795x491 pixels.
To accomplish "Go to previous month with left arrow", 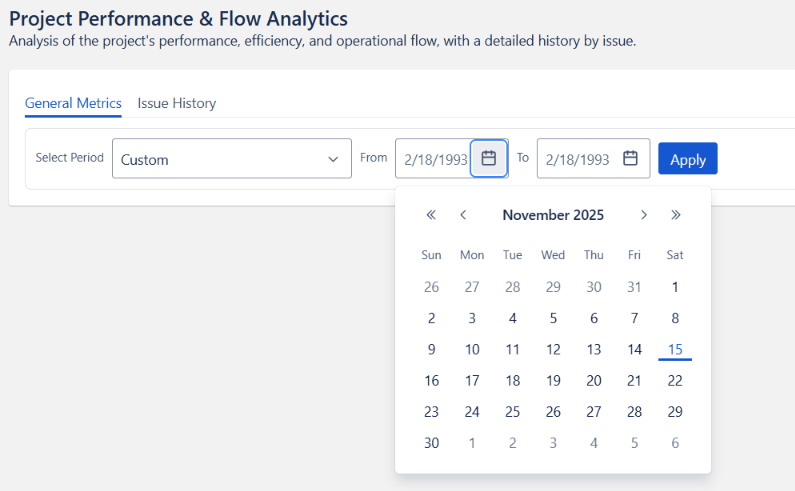I will coord(463,215).
